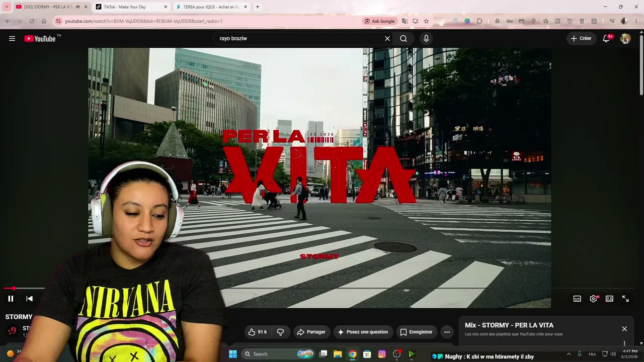The image size is (644, 362).
Task: Skip back to the previous video
Action: pos(30,299)
